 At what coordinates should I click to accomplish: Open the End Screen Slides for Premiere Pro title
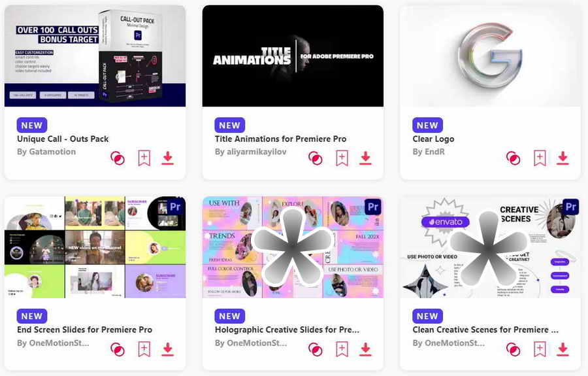tap(84, 330)
